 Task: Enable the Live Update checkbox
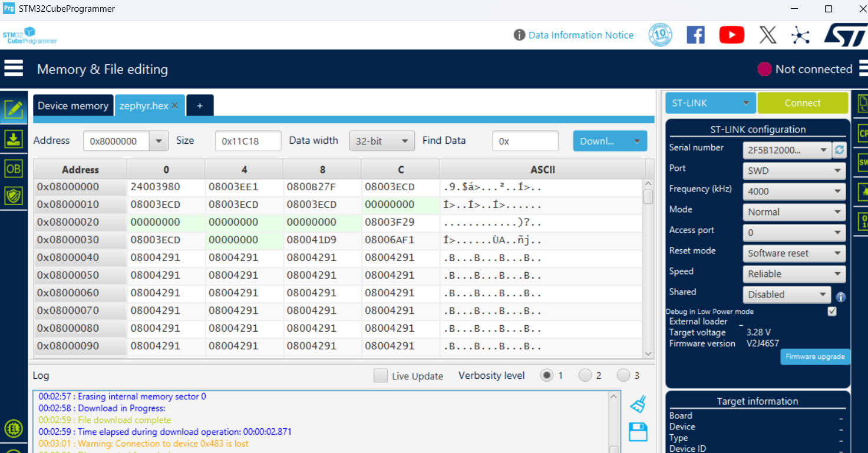click(381, 376)
